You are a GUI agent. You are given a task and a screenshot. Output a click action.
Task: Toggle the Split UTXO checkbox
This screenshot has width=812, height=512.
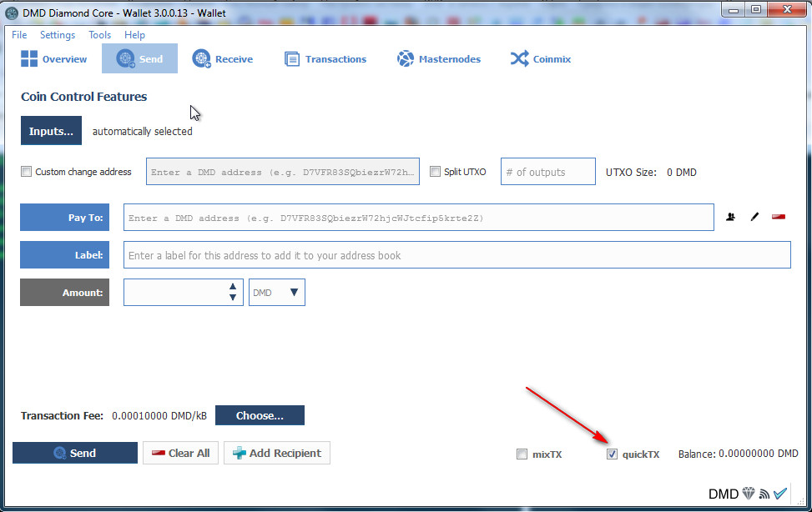[x=436, y=171]
